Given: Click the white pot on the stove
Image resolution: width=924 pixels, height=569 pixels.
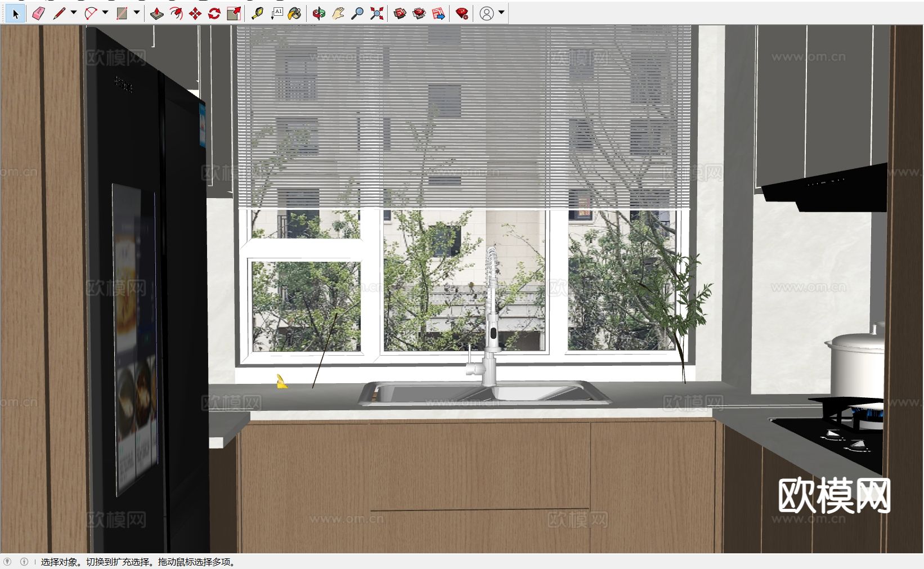Looking at the screenshot, I should [x=855, y=365].
